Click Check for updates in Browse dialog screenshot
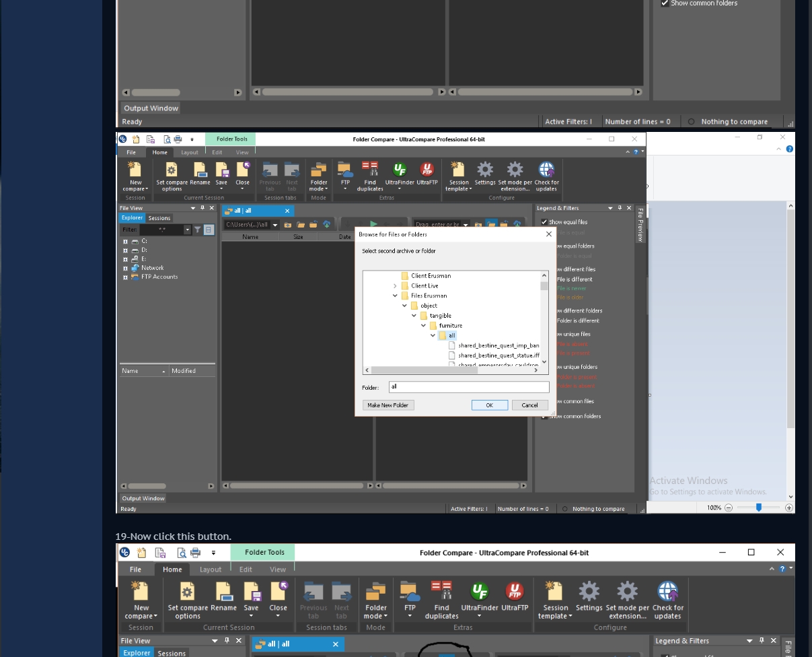Viewport: 812px width, 657px height. [x=546, y=176]
